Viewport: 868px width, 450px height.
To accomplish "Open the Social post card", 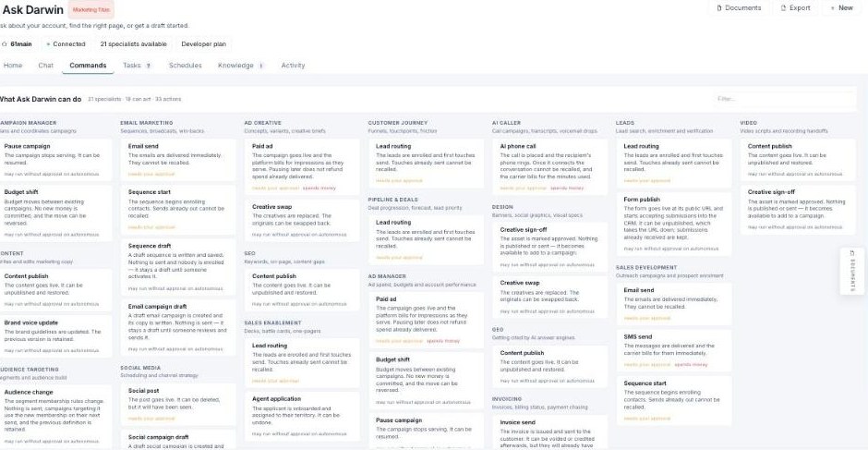I will (x=177, y=405).
